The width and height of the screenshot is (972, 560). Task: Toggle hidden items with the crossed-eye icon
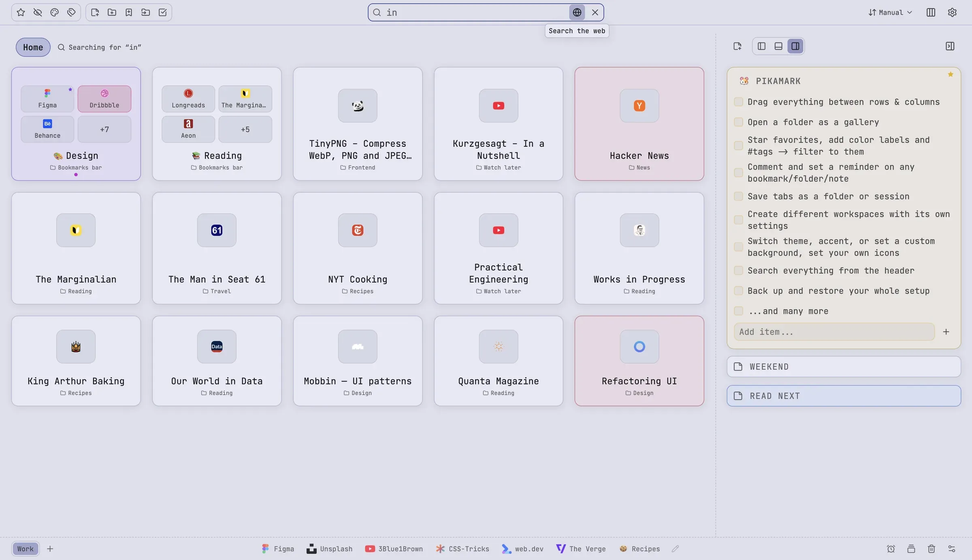point(38,12)
